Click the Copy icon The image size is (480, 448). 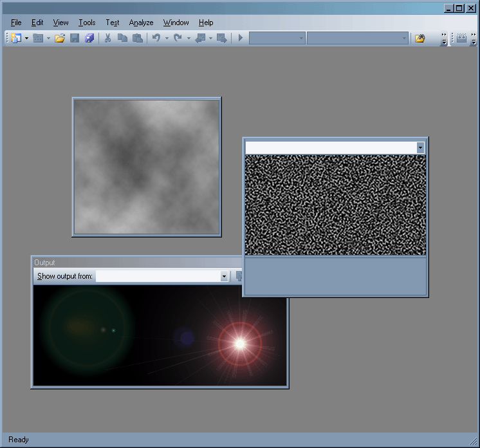(x=122, y=38)
